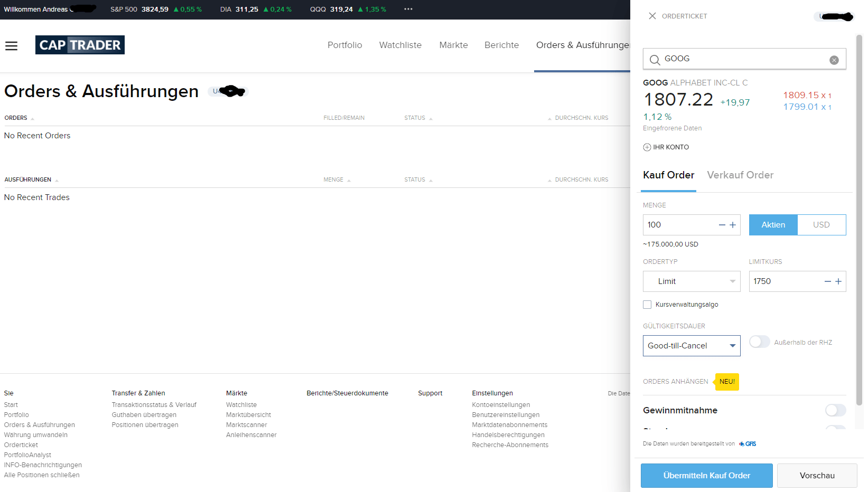Sort by the Orders column header
The width and height of the screenshot is (868, 492).
(x=19, y=118)
